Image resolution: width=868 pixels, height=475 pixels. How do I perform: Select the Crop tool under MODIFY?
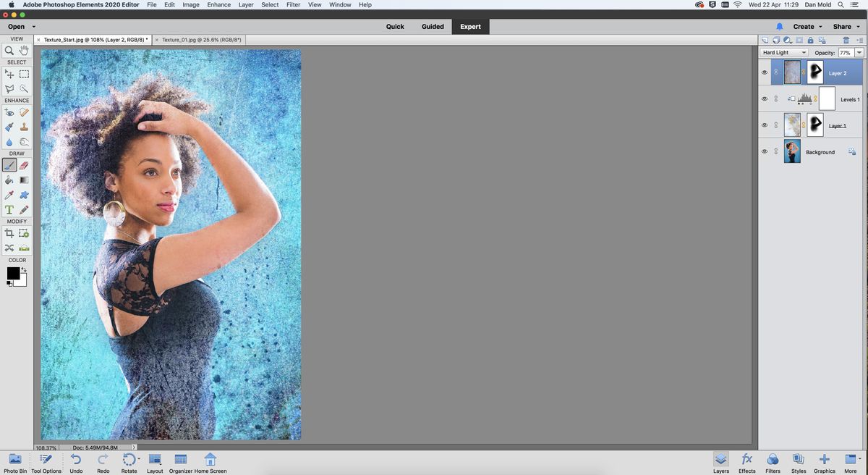[9, 232]
